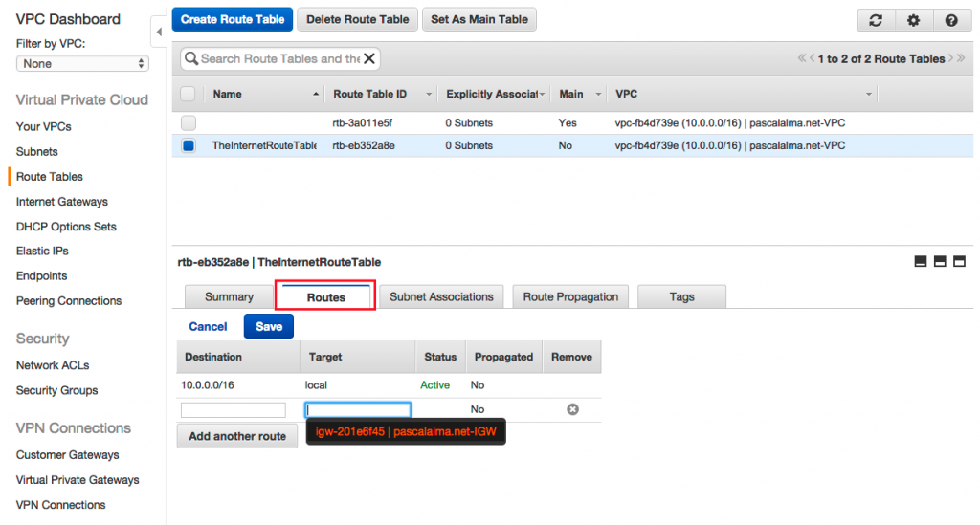
Task: Select the rtb-eb352a8e route table ID
Action: pos(363,145)
